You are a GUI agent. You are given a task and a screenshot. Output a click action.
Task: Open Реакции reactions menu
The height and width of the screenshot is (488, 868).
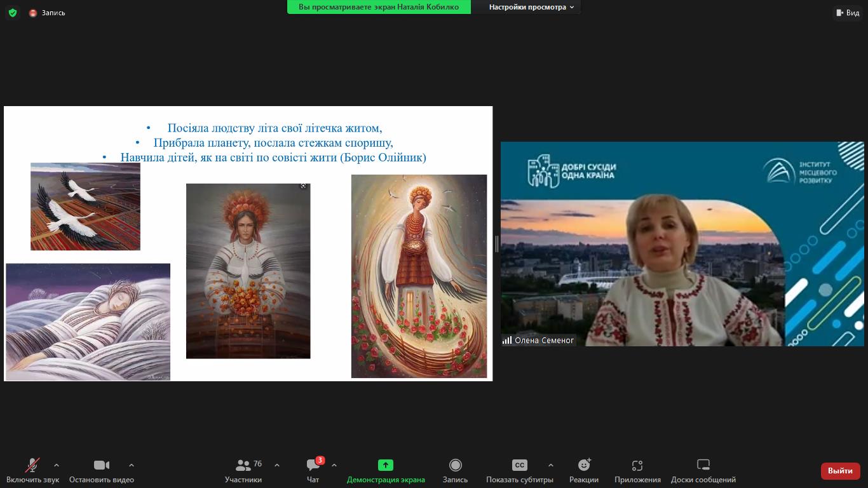583,471
